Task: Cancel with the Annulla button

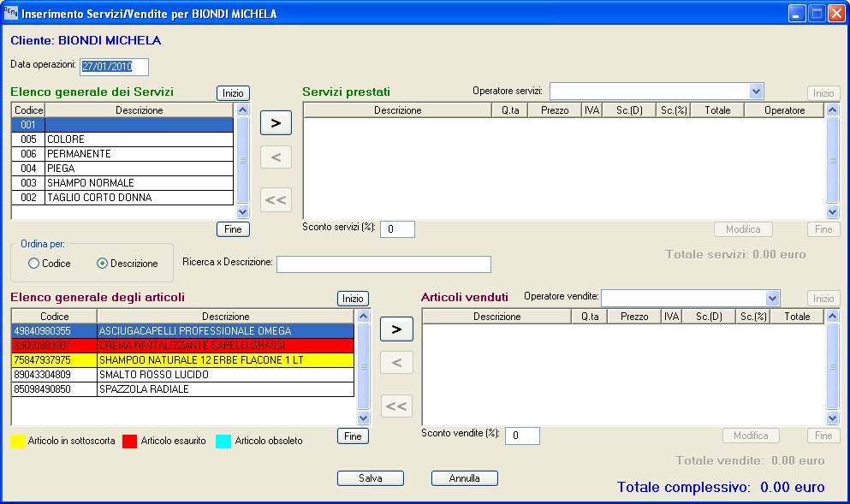Action: point(465,478)
